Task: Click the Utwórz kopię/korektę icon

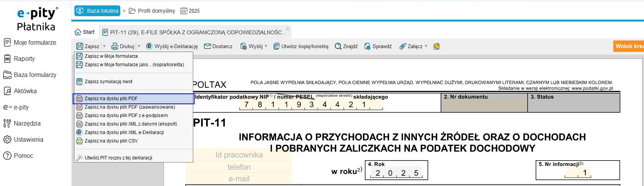Action: pos(276,46)
